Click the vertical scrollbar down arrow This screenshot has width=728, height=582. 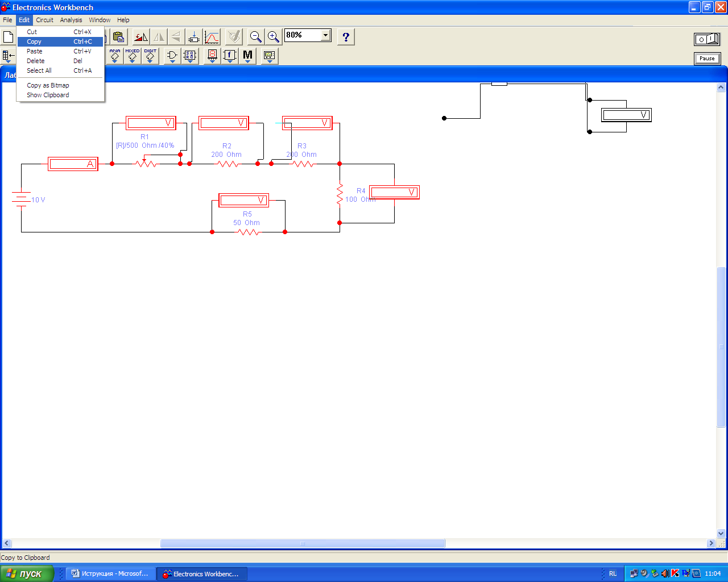[721, 534]
